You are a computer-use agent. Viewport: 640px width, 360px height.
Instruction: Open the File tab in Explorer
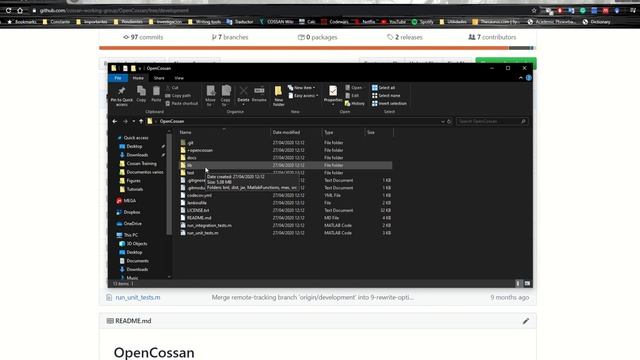[x=118, y=78]
